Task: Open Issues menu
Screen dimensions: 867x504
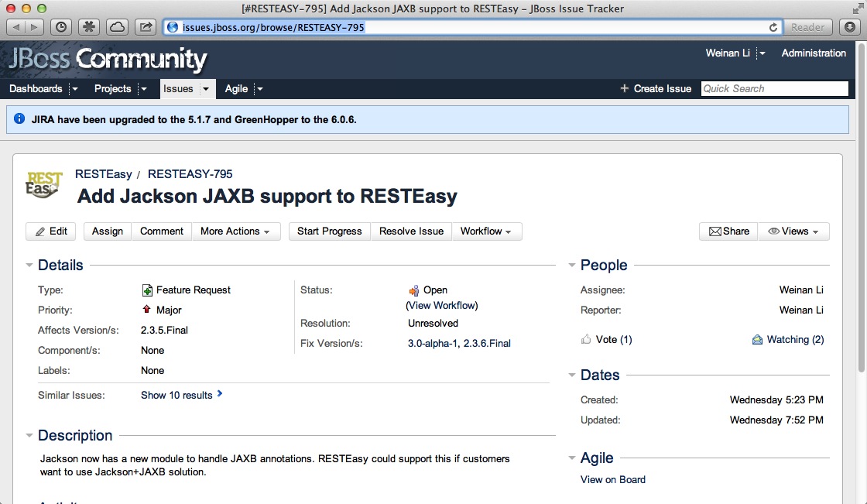Action: tap(178, 88)
